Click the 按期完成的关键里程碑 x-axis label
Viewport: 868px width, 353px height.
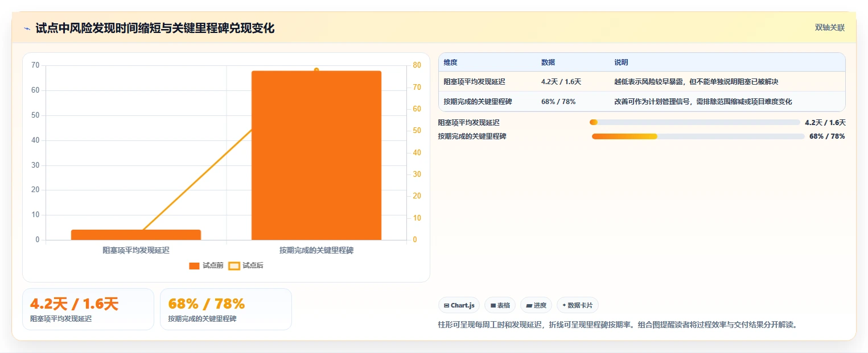(x=316, y=250)
